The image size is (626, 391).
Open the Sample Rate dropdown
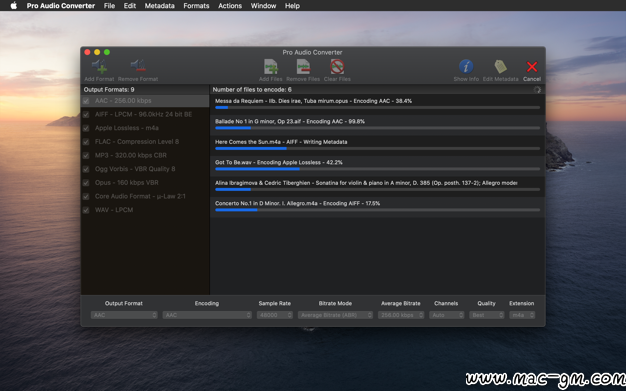pos(275,315)
